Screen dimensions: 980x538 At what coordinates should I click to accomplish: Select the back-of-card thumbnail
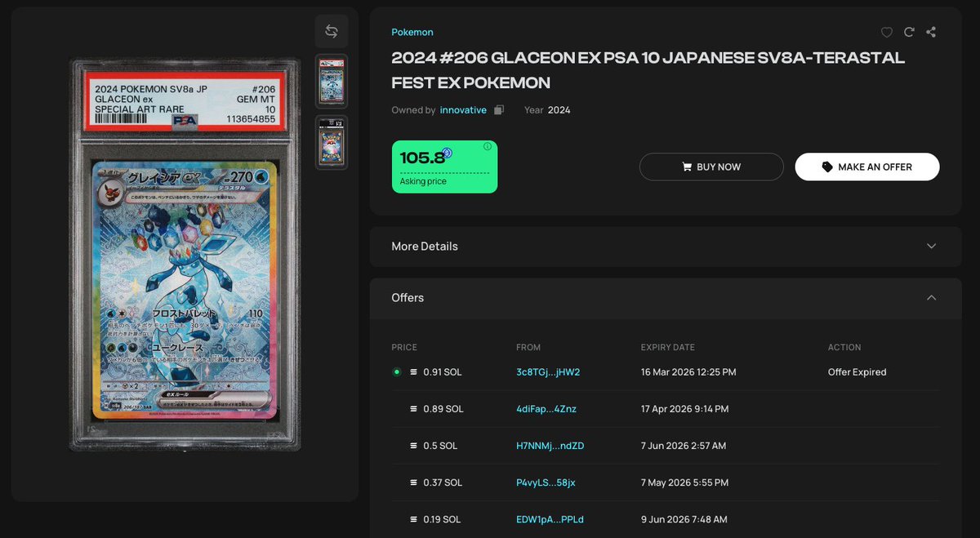pos(332,142)
